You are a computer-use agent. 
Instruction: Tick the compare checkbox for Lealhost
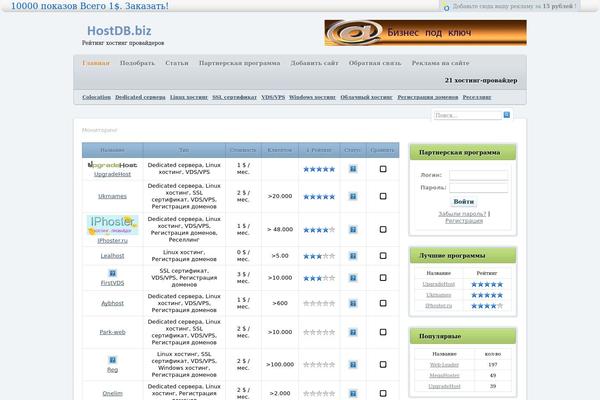383,255
